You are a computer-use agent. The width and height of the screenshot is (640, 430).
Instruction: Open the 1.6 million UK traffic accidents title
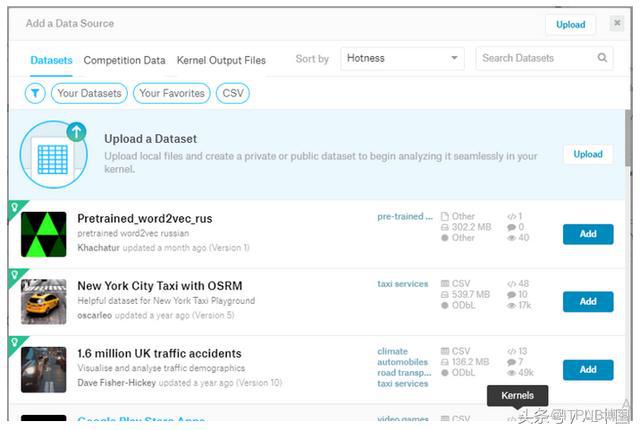tap(159, 353)
